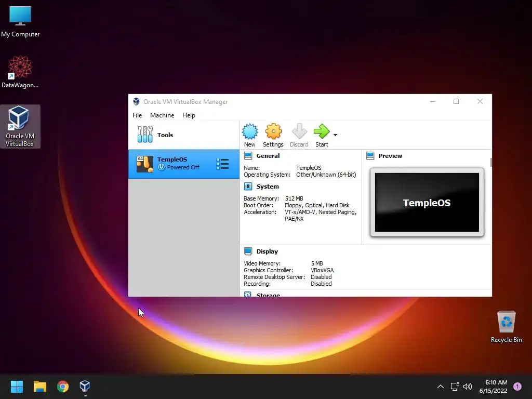
Task: Click the Storage section disk icon
Action: 248,294
